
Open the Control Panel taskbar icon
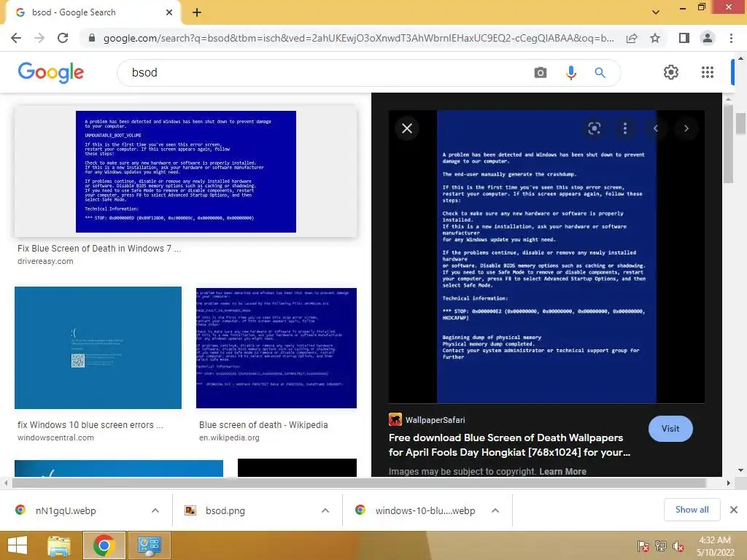tap(149, 545)
